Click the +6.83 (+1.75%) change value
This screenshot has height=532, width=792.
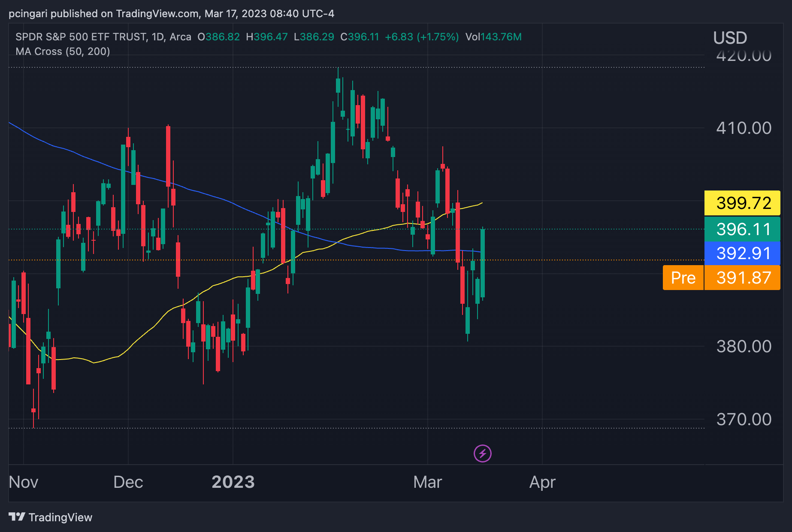pos(422,37)
